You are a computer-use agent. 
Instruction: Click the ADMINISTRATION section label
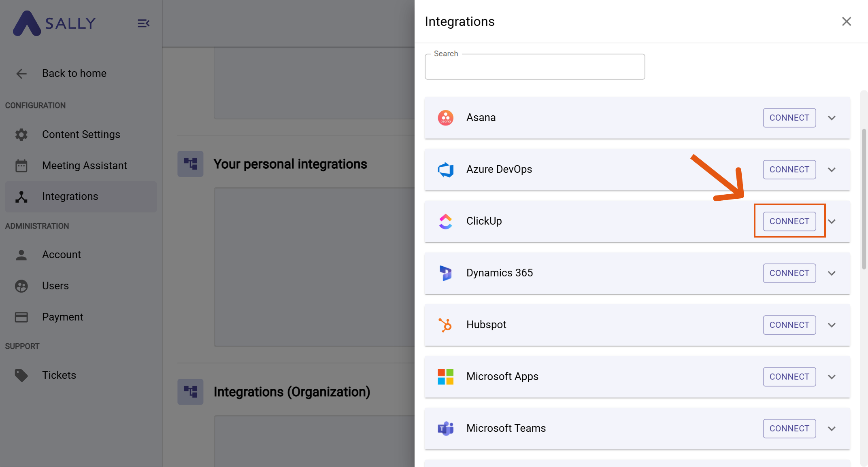[x=37, y=226]
